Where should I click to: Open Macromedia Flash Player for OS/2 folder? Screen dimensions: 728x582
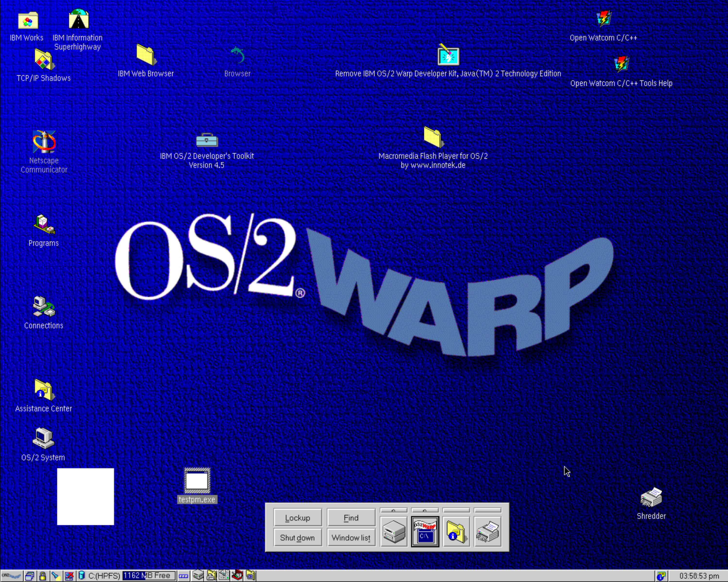[x=434, y=137]
